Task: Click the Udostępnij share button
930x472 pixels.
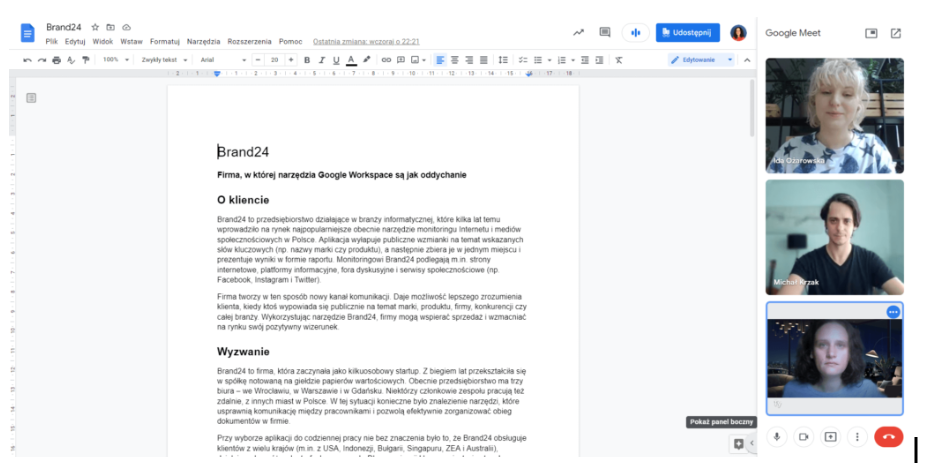Action: pos(687,33)
